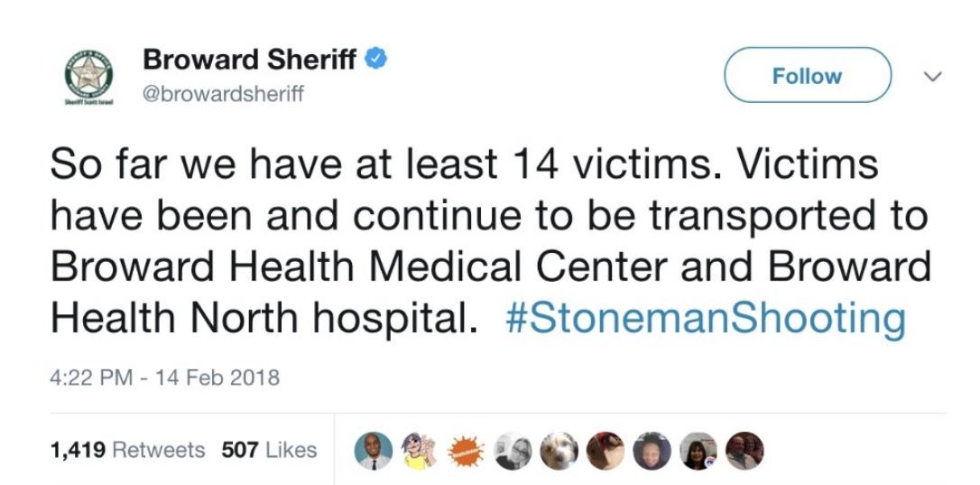Open the Broward Sheriff display name
This screenshot has width=980, height=485.
(x=251, y=61)
